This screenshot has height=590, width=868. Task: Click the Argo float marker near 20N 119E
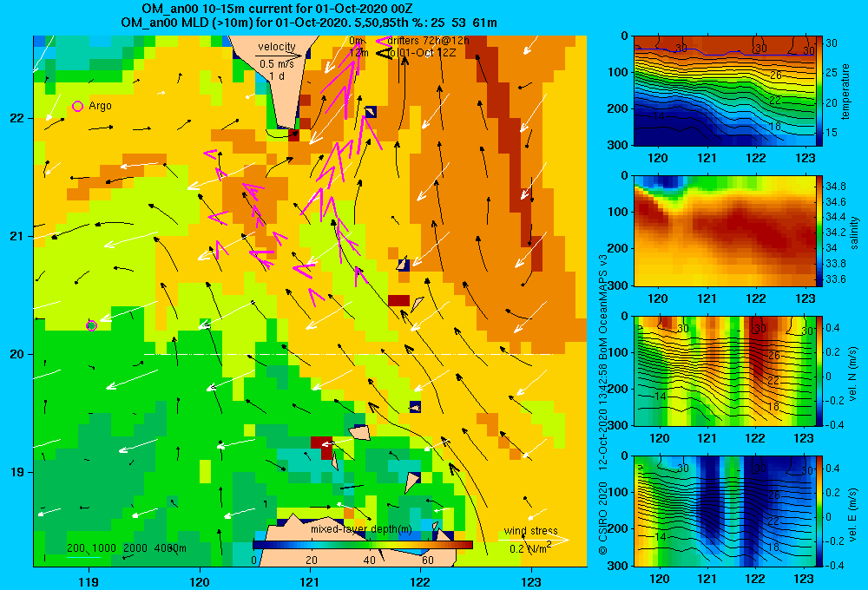click(92, 325)
